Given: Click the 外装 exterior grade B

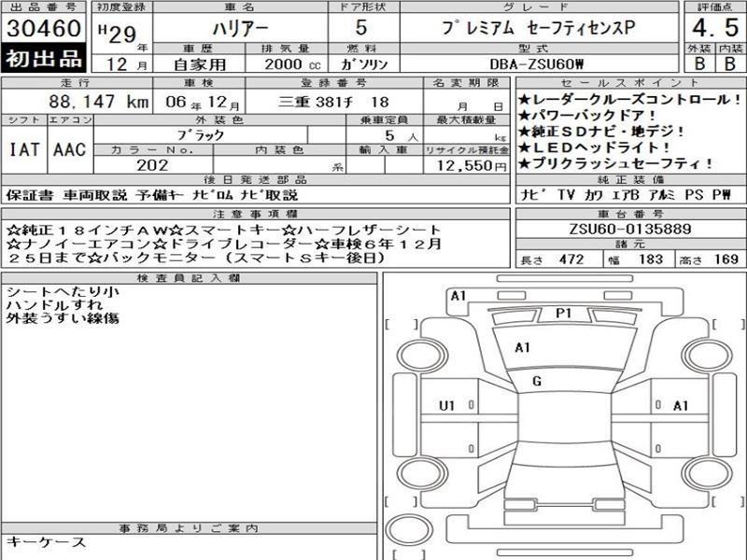Looking at the screenshot, I should pyautogui.click(x=699, y=63).
